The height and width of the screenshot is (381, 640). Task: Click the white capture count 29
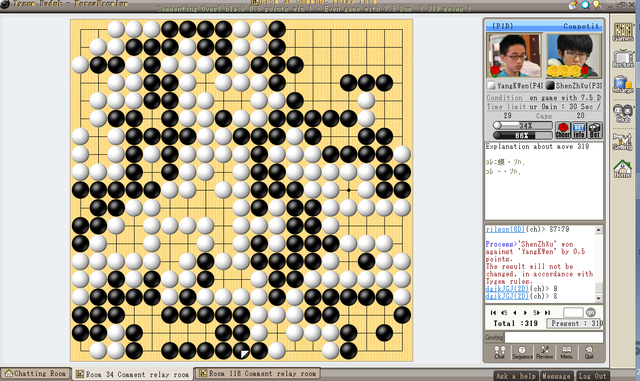[507, 116]
